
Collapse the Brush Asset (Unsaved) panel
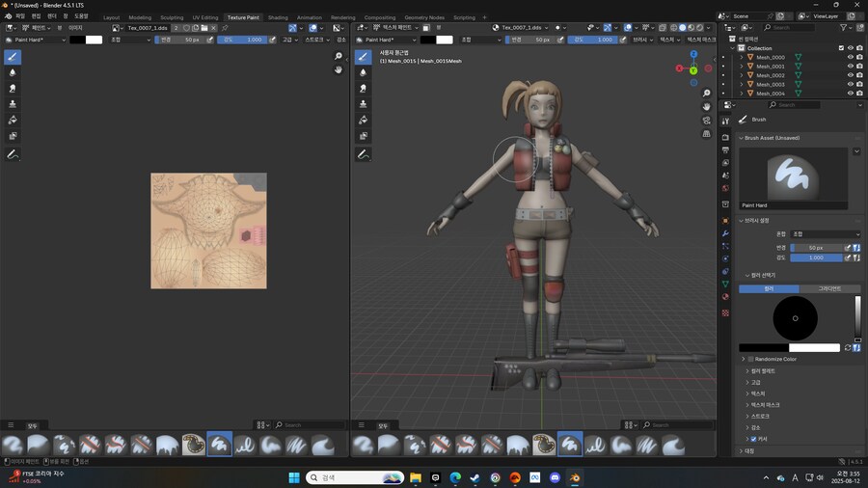point(742,138)
